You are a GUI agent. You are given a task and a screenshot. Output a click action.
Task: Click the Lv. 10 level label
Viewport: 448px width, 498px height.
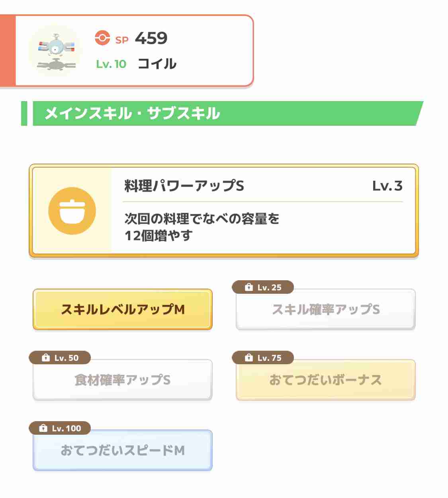tap(111, 64)
